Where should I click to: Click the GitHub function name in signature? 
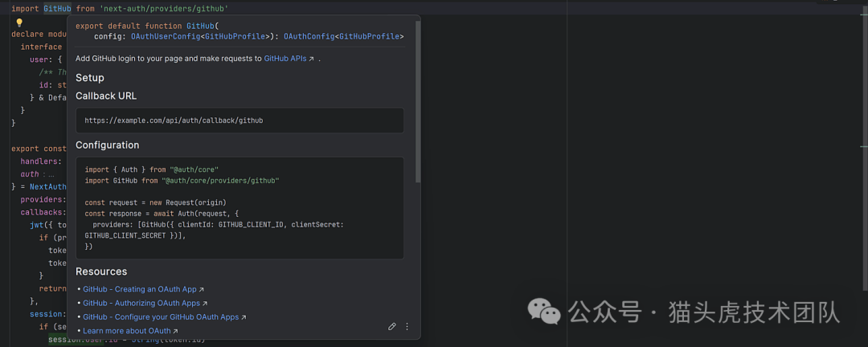click(x=200, y=26)
